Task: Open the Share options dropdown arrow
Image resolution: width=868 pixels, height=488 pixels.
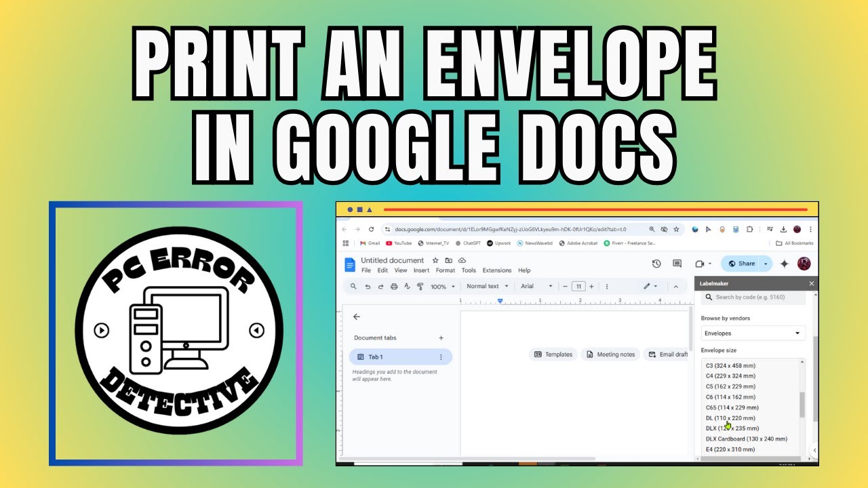Action: (766, 264)
